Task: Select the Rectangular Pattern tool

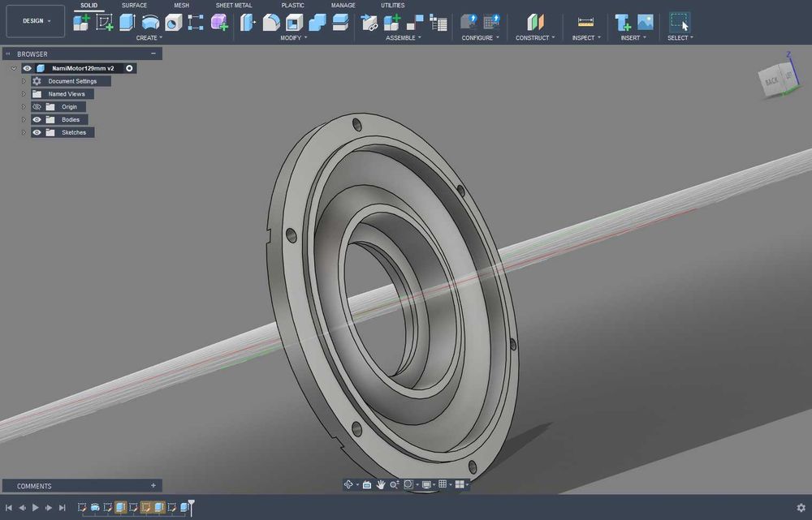Action: pos(196,23)
